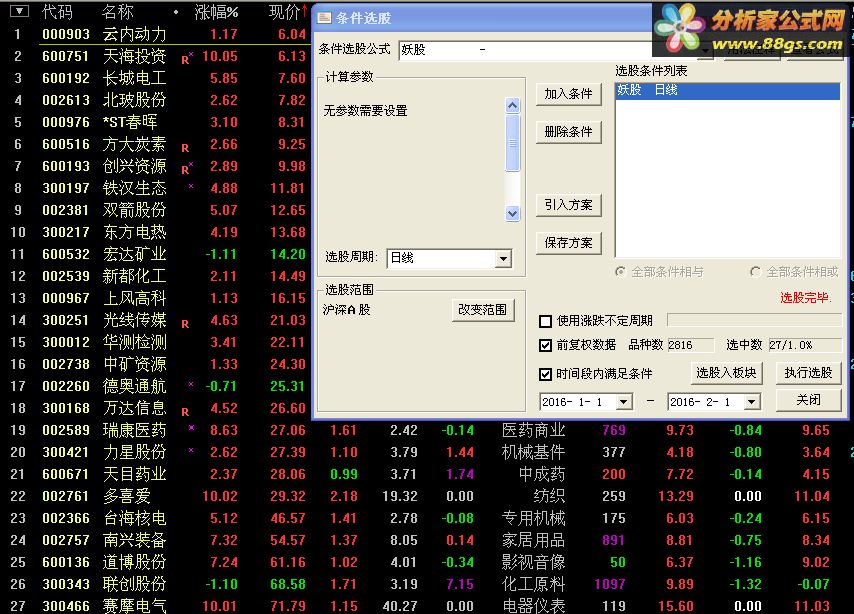
Task: Click 医药商业 industry cell
Action: (x=533, y=430)
